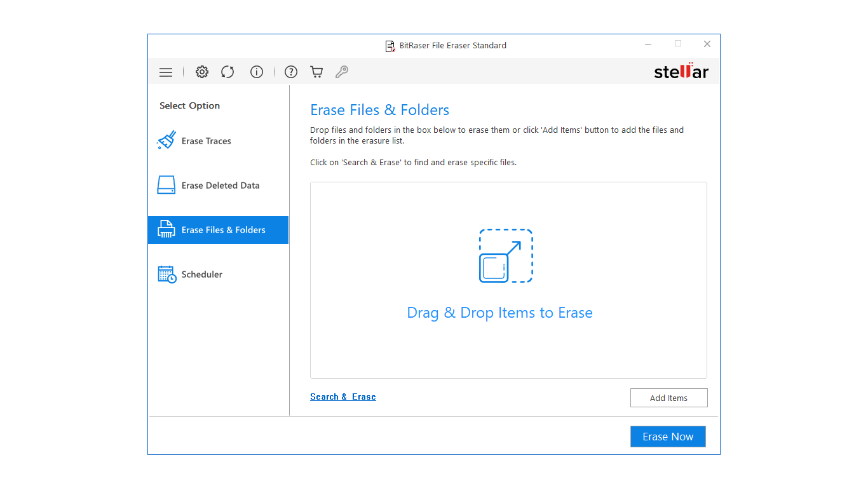868x488 pixels.
Task: Click the drive icon beside Erase Deleted Data
Action: [x=166, y=185]
